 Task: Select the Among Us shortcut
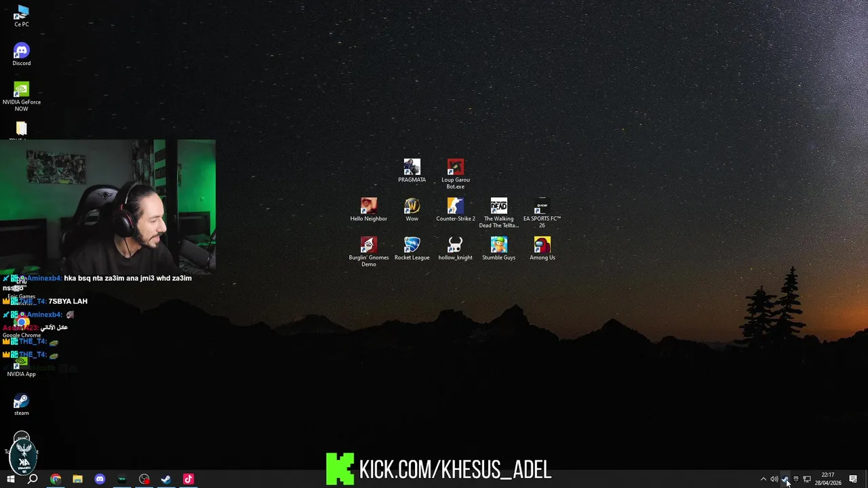(542, 249)
